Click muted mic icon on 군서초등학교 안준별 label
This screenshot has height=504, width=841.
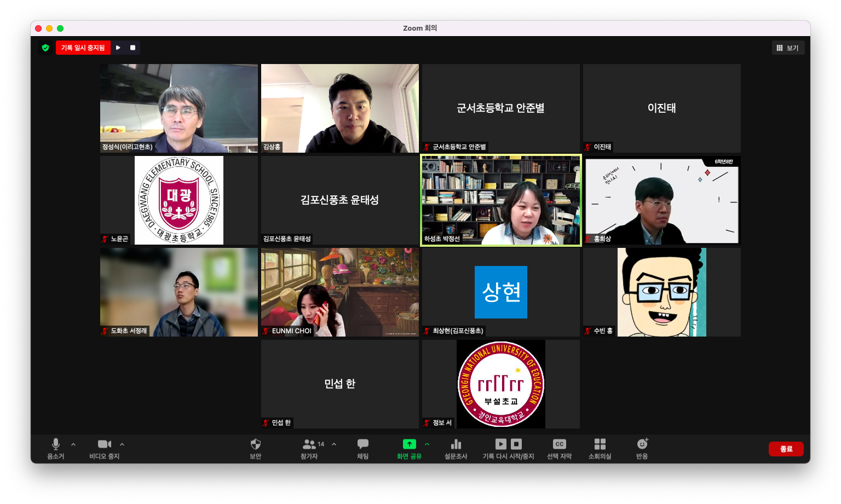(x=427, y=147)
